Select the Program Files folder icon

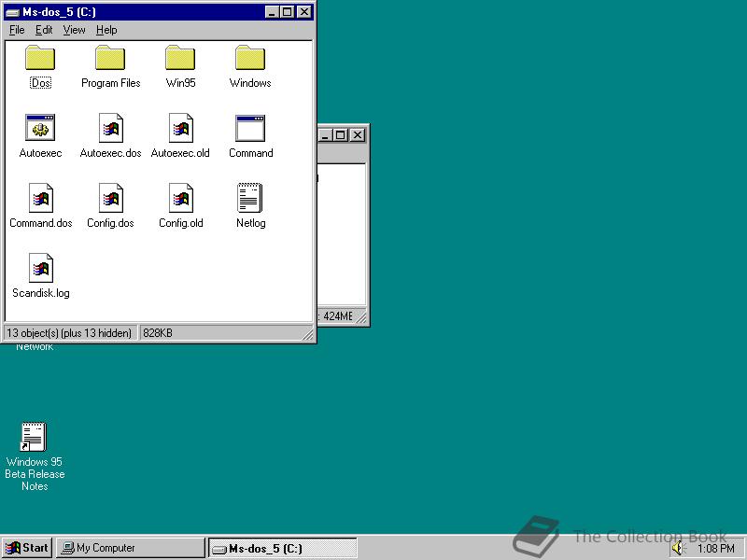coord(110,58)
